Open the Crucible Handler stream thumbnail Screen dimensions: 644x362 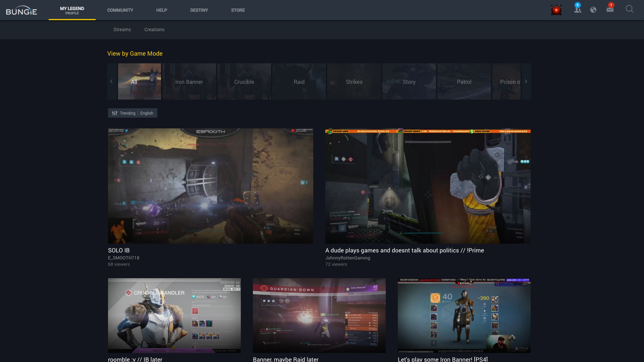[174, 315]
